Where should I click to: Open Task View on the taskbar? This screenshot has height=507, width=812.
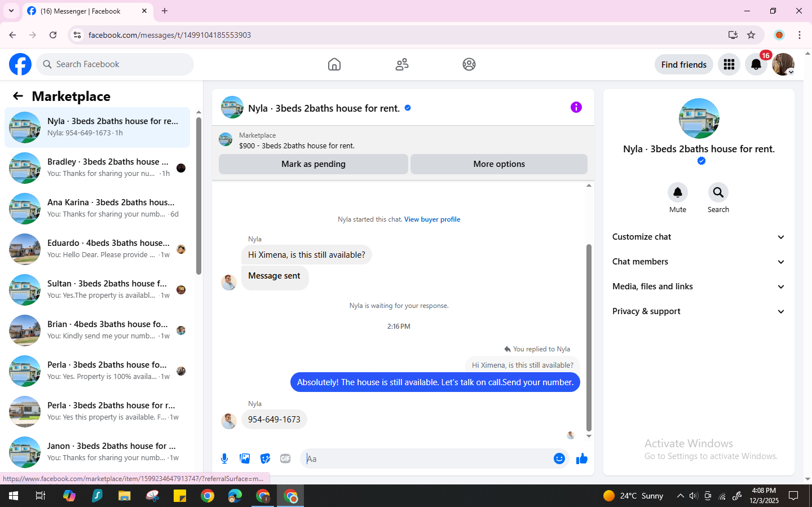41,496
